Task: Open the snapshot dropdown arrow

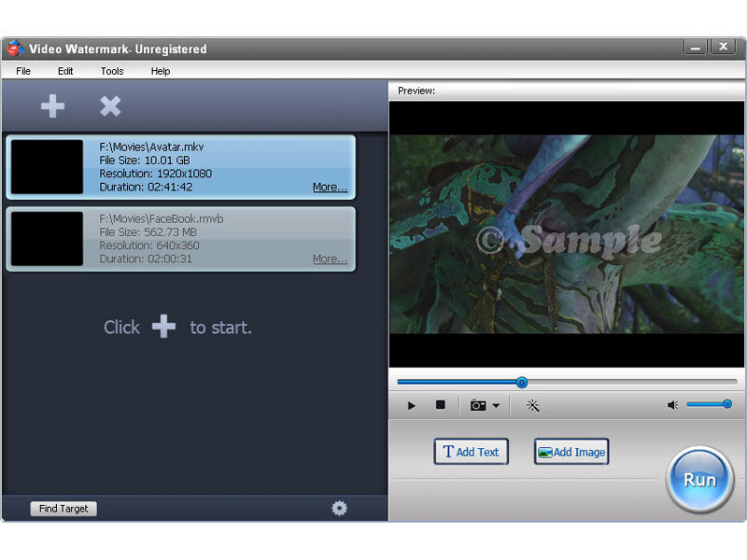Action: tap(496, 406)
